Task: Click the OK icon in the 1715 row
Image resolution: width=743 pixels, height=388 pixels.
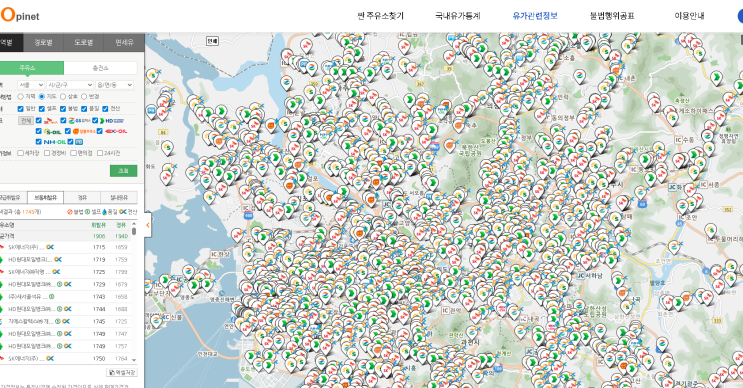Action: tap(50, 247)
